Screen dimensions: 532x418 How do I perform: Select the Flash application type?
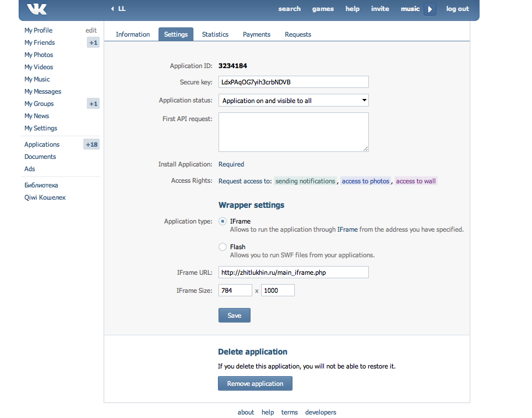point(223,247)
